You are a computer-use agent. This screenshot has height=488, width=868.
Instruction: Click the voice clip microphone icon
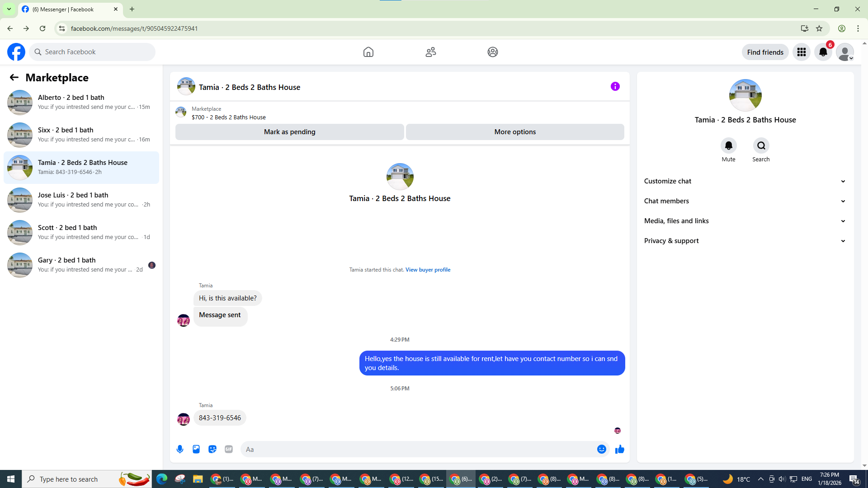[x=180, y=449]
